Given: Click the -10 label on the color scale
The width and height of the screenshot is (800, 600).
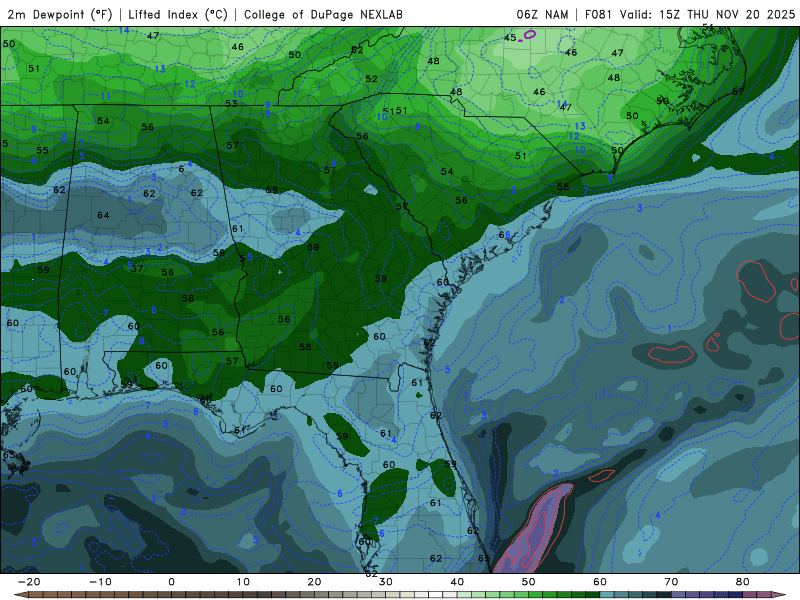Looking at the screenshot, I should coord(100,582).
